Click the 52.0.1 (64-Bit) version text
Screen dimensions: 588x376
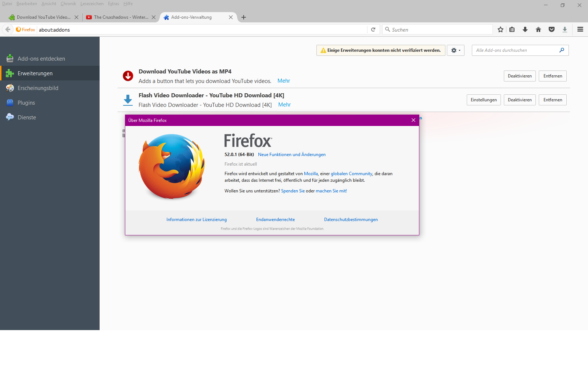pyautogui.click(x=239, y=155)
